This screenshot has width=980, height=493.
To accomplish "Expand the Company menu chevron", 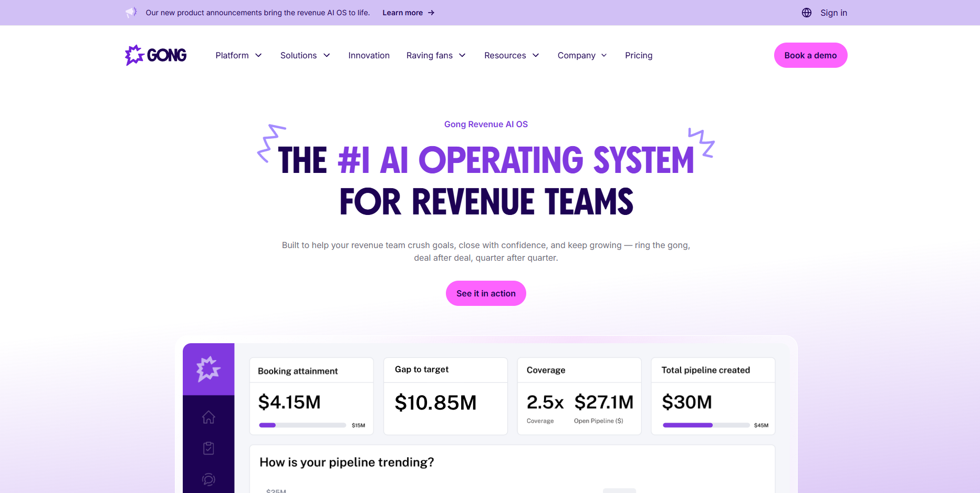I will click(604, 55).
